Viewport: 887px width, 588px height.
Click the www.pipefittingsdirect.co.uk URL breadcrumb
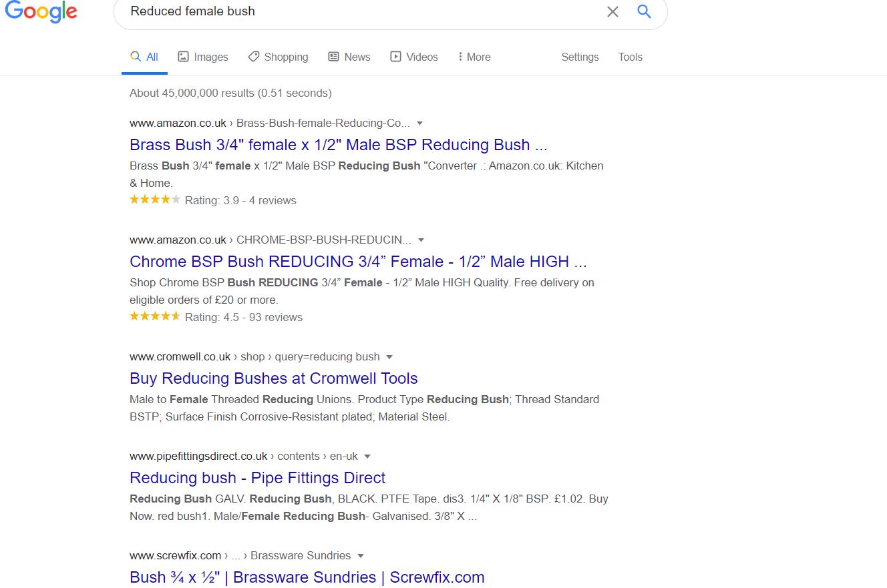tap(244, 457)
